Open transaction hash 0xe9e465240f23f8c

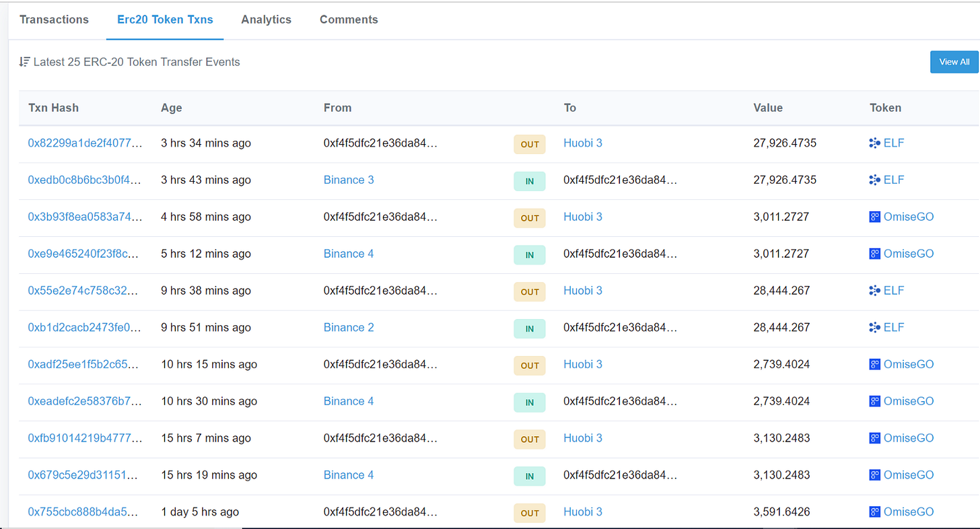tap(85, 254)
